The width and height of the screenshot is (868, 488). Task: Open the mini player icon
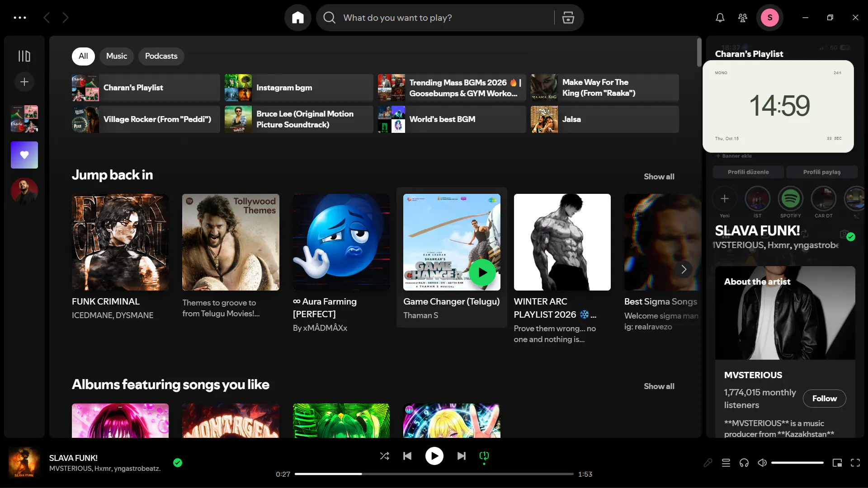point(837,463)
